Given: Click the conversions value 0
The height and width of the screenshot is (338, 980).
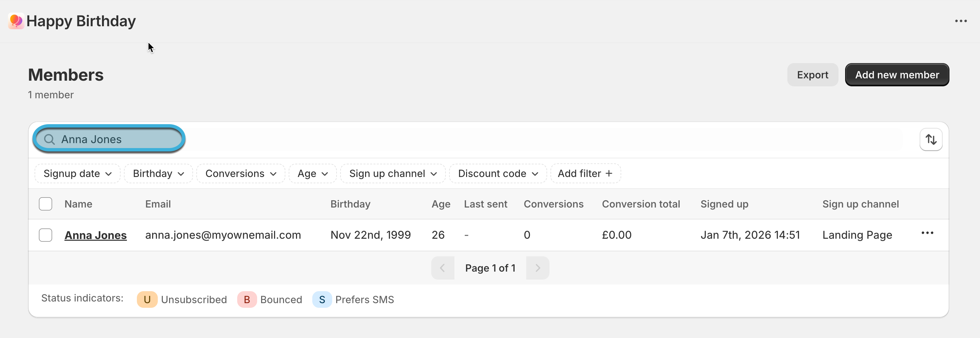Looking at the screenshot, I should coord(527,235).
